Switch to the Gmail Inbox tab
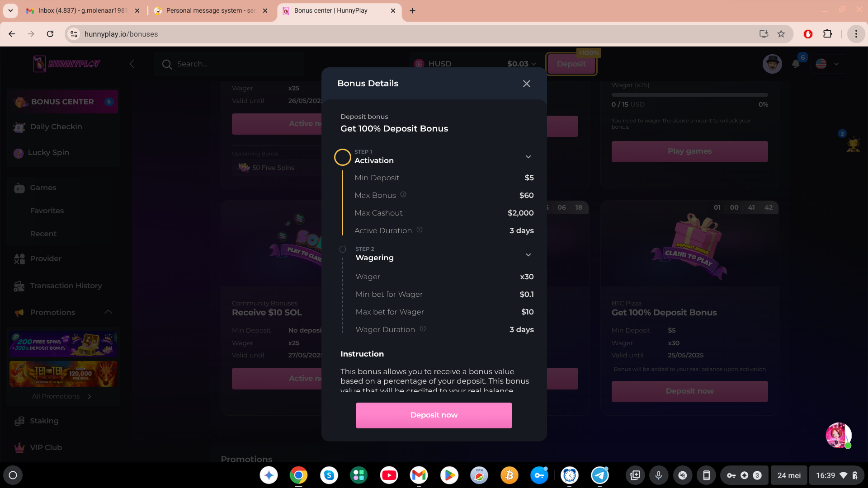 point(82,10)
